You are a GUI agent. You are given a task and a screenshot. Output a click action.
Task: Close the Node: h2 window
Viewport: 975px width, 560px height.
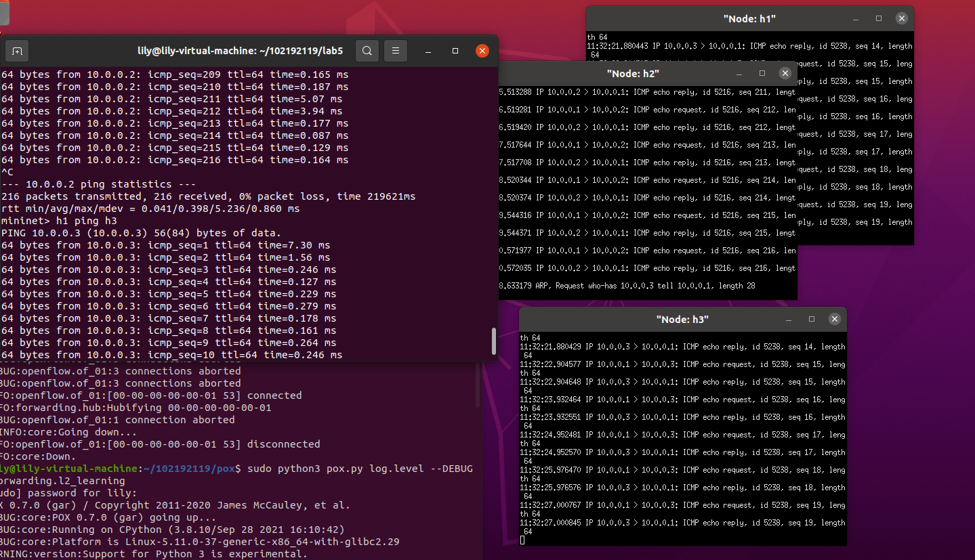click(x=785, y=73)
